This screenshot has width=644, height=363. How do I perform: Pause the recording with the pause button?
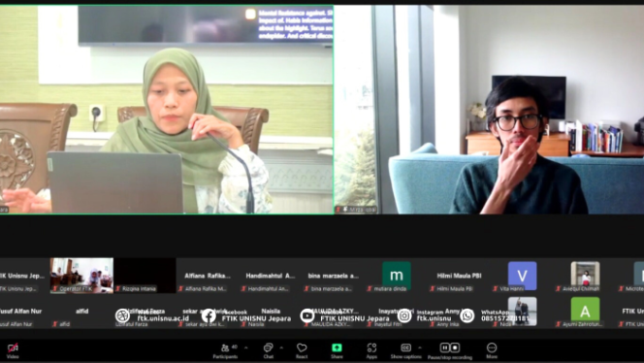click(x=444, y=347)
